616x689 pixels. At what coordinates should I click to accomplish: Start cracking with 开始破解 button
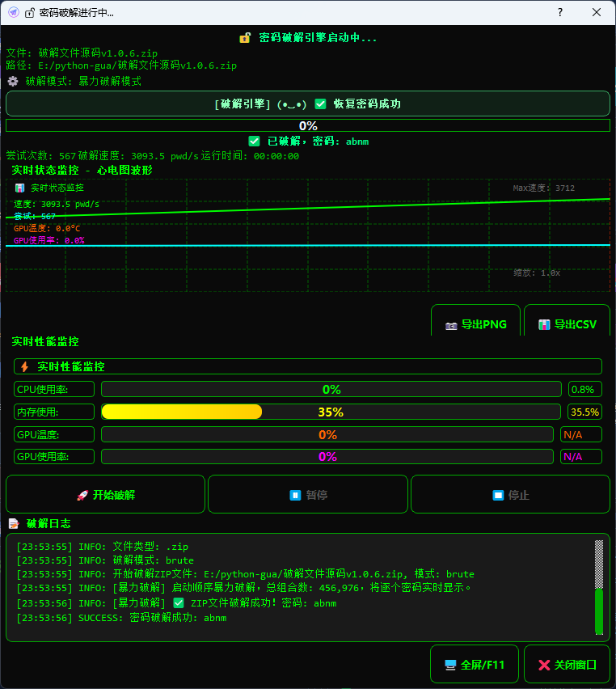(x=105, y=494)
